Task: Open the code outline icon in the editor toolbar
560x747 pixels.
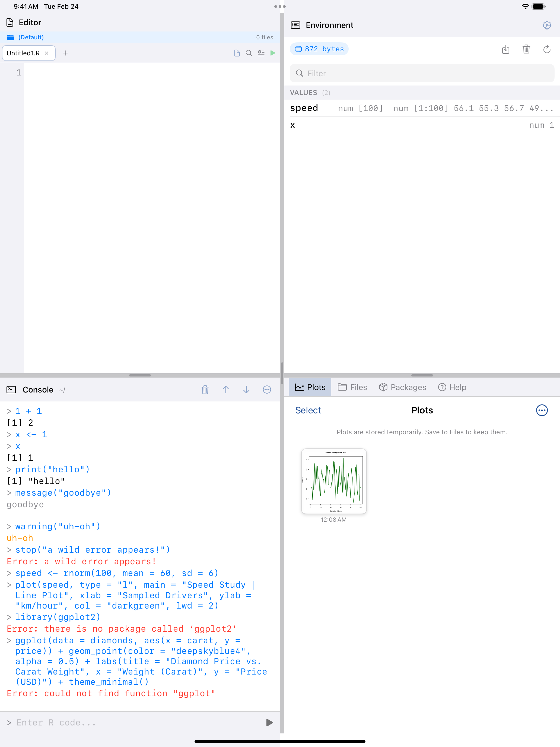Action: (261, 53)
